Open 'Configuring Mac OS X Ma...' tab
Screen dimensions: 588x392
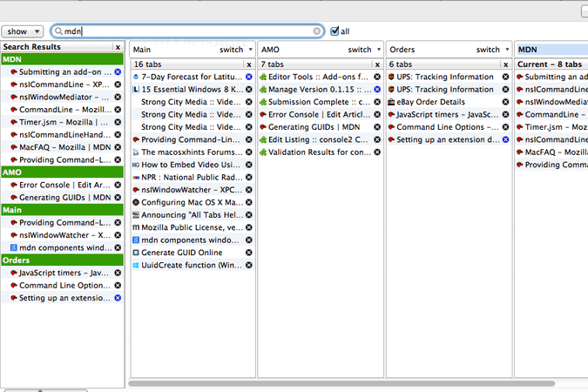193,202
